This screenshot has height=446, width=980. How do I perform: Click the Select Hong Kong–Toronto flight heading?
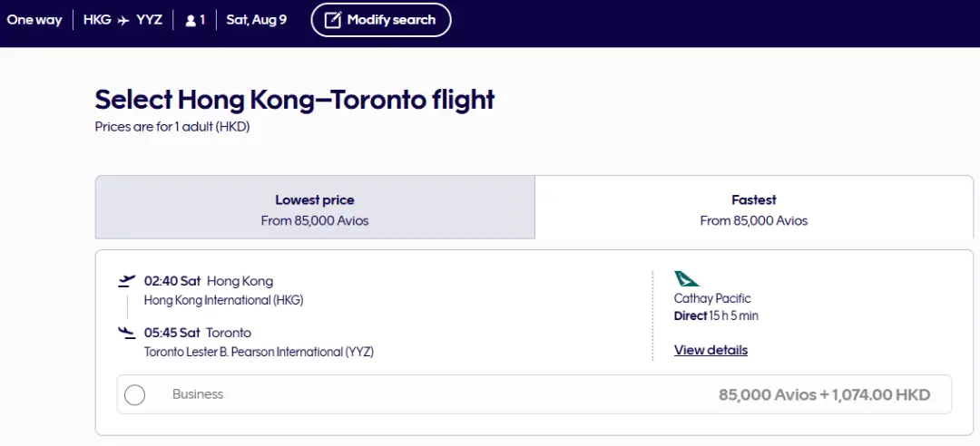pos(295,100)
